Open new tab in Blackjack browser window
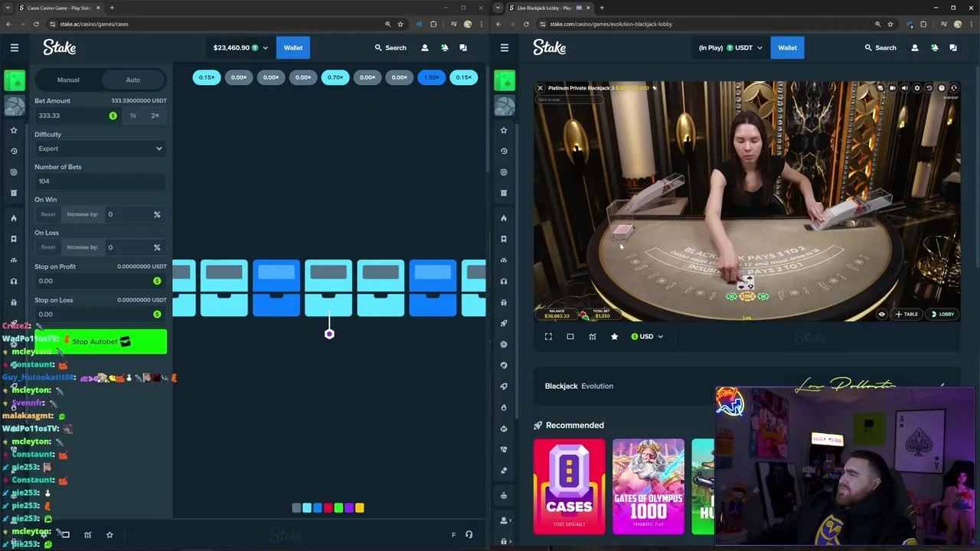980x551 pixels. (x=602, y=8)
